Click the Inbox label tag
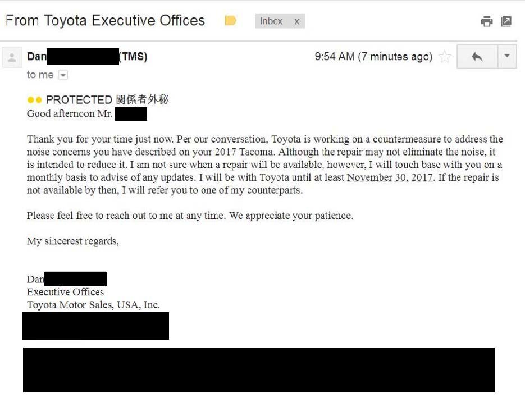The width and height of the screenshot is (525, 420). pyautogui.click(x=271, y=21)
